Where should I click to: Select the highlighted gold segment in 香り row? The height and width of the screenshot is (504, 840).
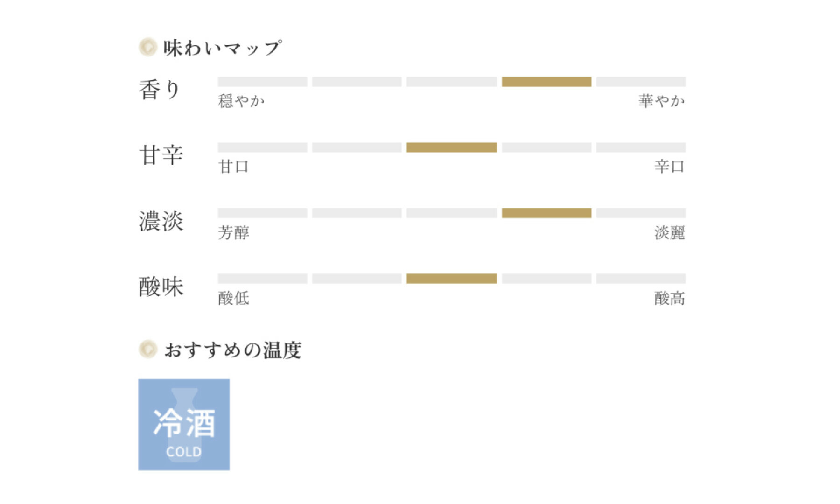coord(546,82)
